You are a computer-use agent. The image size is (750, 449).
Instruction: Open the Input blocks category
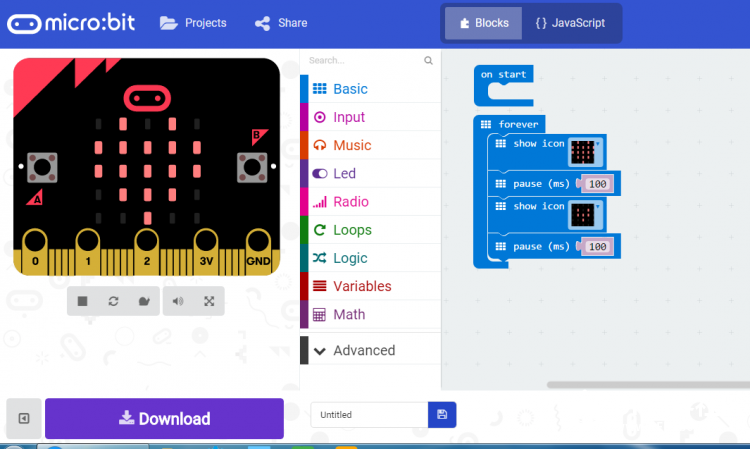click(370, 117)
